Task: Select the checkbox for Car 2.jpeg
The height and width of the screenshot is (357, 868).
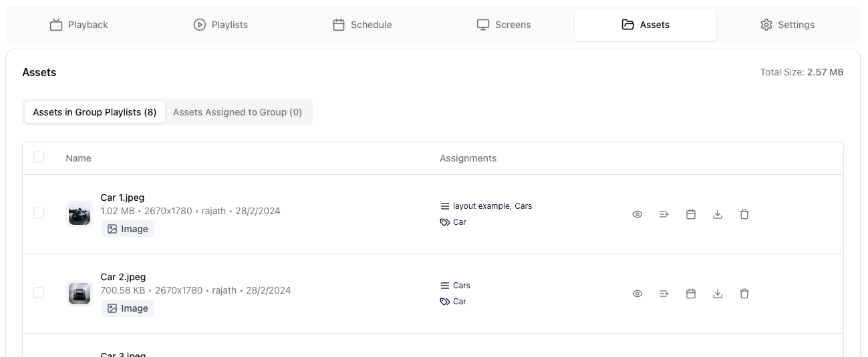Action: pos(39,292)
